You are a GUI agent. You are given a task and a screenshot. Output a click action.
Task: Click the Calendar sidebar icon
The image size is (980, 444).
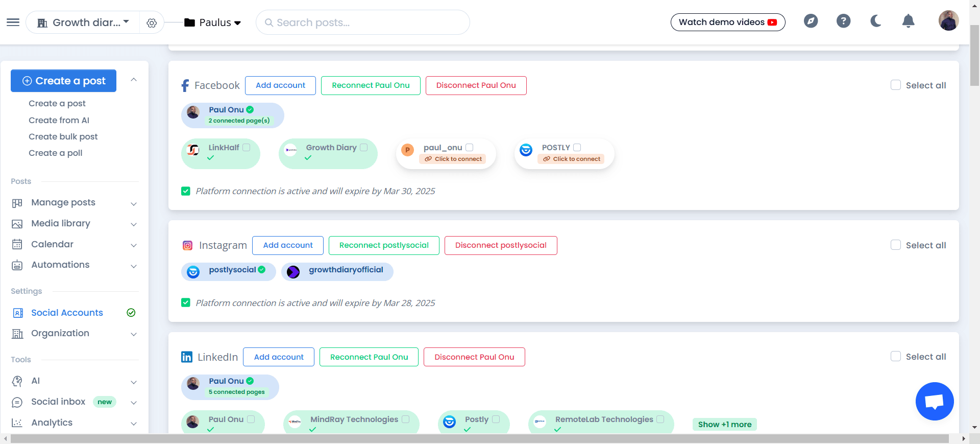[17, 244]
